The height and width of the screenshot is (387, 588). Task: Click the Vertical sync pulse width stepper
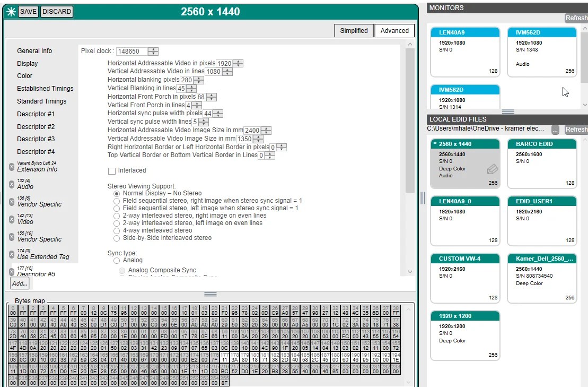[x=204, y=122]
